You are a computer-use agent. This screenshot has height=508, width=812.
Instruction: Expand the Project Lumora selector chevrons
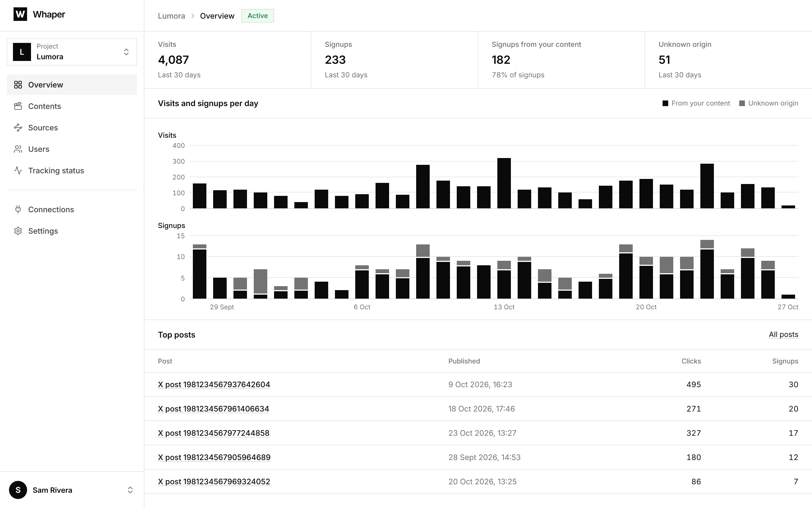[126, 52]
